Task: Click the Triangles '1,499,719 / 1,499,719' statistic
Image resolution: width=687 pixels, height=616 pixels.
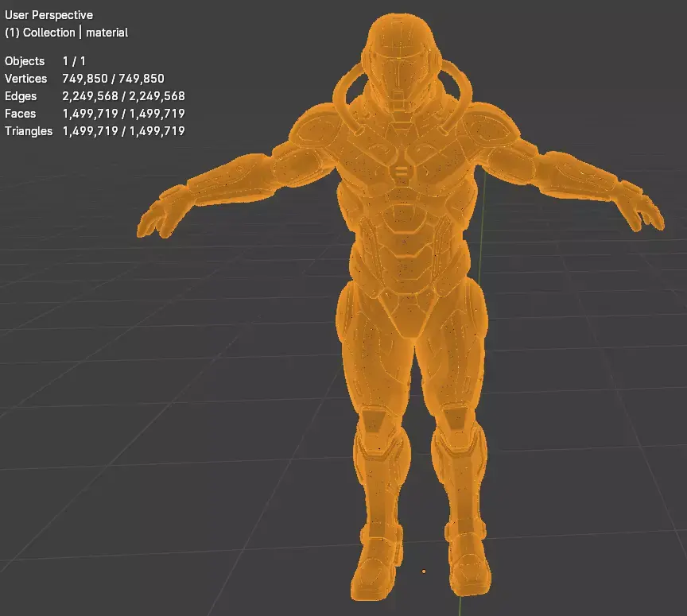Action: 123,131
